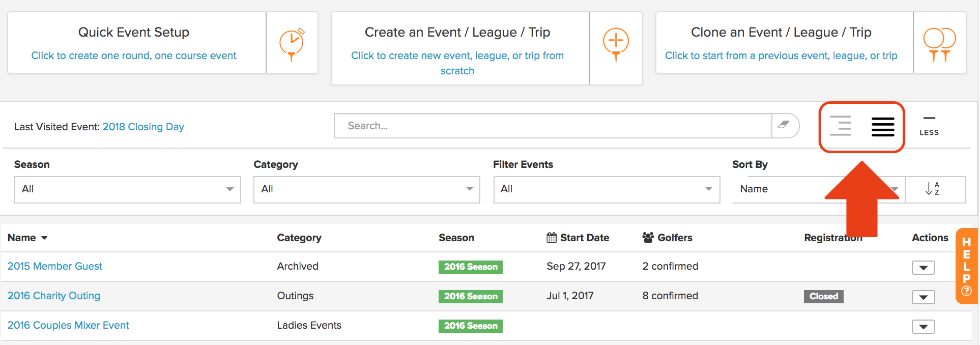The height and width of the screenshot is (345, 980).
Task: Switch to the full-width list view icon
Action: 883,127
